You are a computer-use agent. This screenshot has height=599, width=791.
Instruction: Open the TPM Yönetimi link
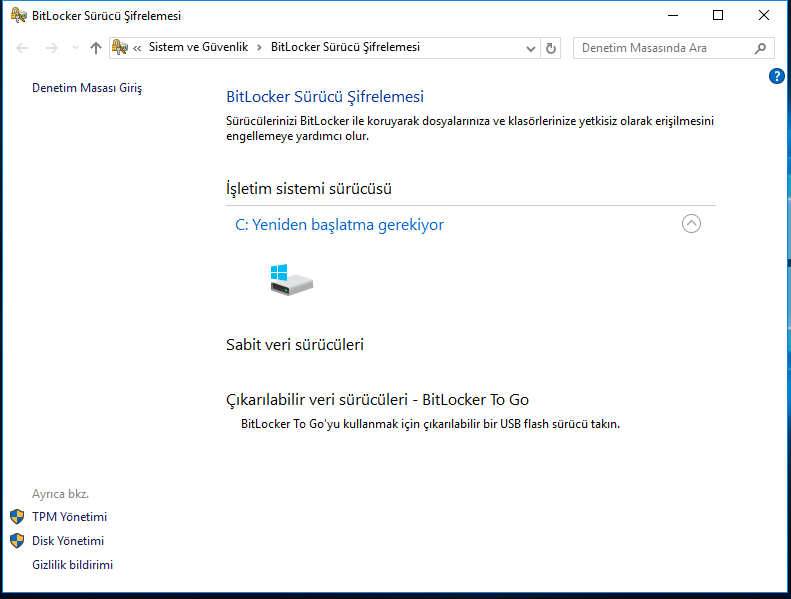point(69,517)
